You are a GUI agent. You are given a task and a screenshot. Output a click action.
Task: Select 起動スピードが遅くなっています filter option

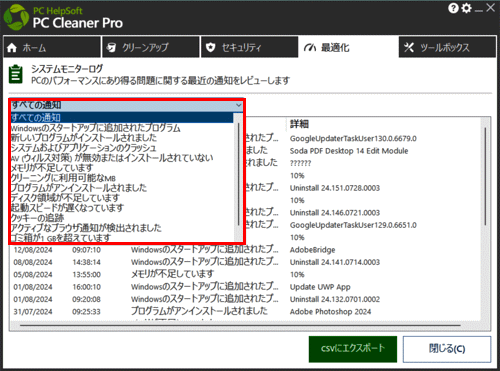coord(122,208)
